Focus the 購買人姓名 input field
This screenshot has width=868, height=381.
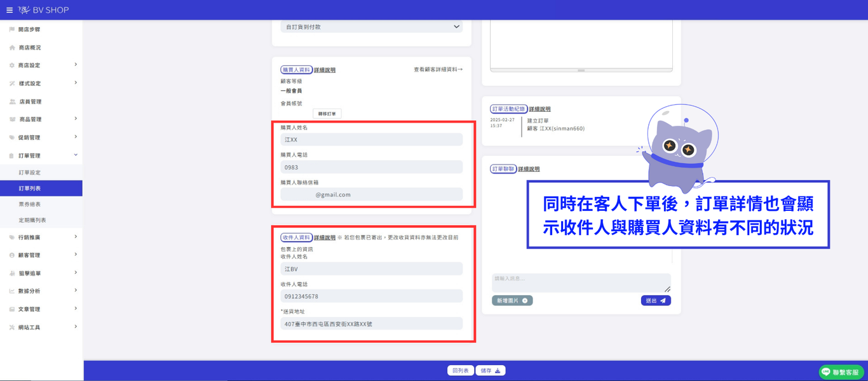[x=372, y=140]
